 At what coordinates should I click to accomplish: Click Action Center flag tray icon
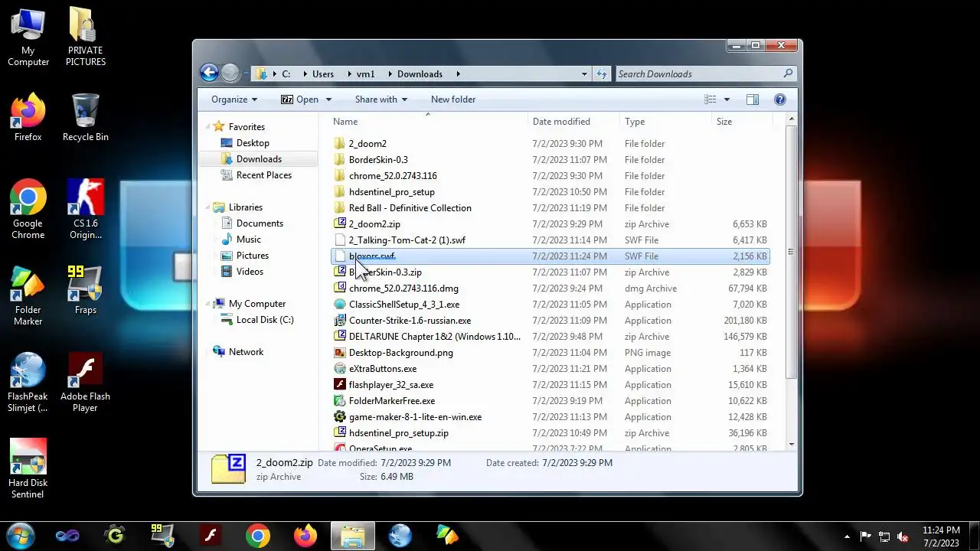(866, 536)
